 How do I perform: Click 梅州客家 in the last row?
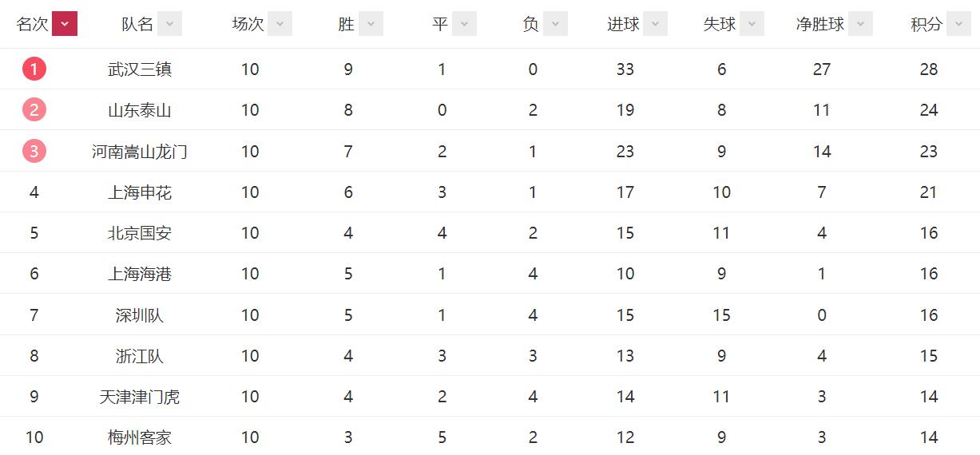click(x=140, y=437)
